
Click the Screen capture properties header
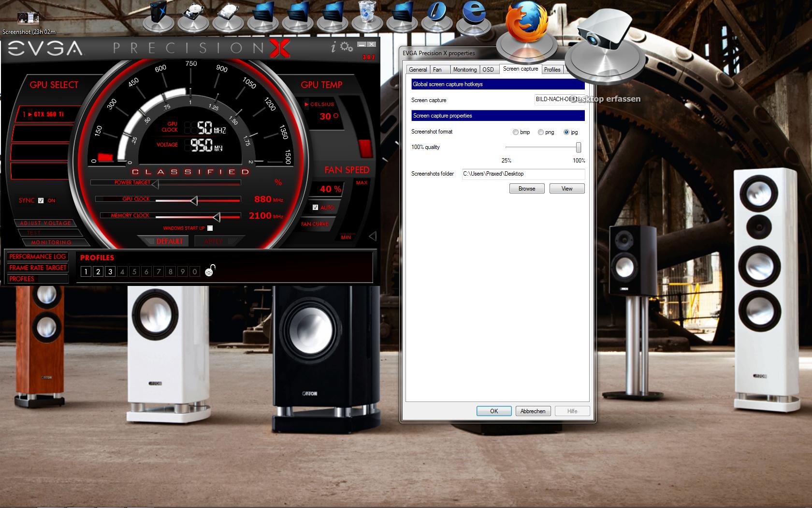click(498, 116)
